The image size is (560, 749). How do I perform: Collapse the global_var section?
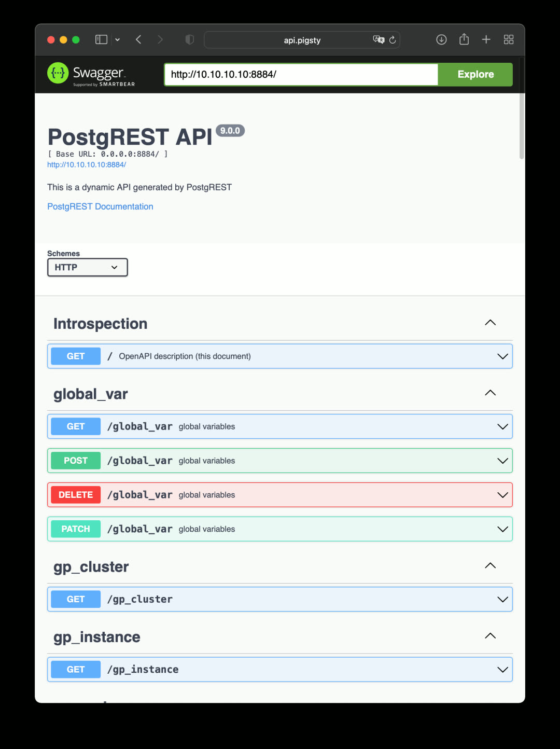pyautogui.click(x=490, y=393)
